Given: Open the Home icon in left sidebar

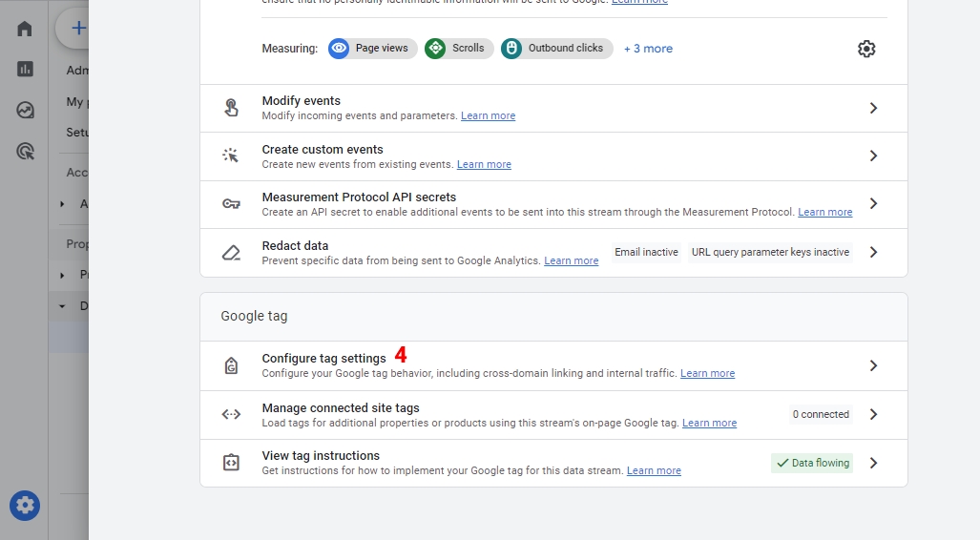Looking at the screenshot, I should pyautogui.click(x=25, y=29).
